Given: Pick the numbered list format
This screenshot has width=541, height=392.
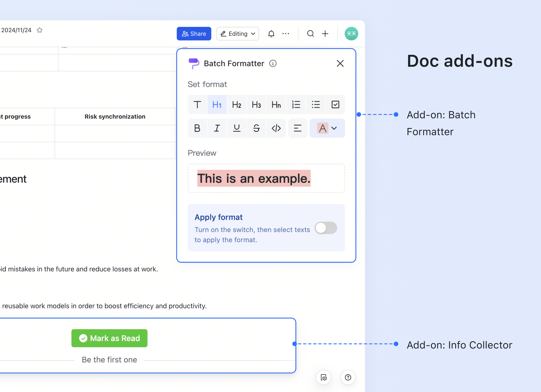Looking at the screenshot, I should [296, 104].
